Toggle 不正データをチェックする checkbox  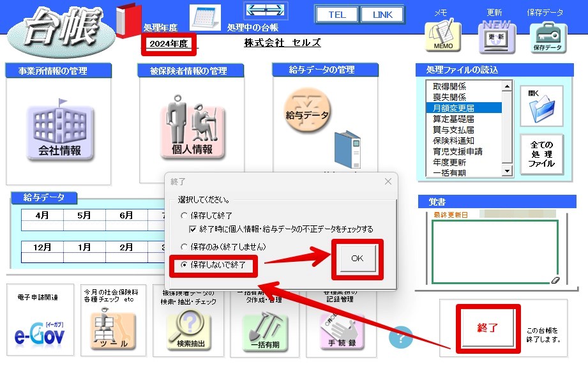tap(193, 229)
